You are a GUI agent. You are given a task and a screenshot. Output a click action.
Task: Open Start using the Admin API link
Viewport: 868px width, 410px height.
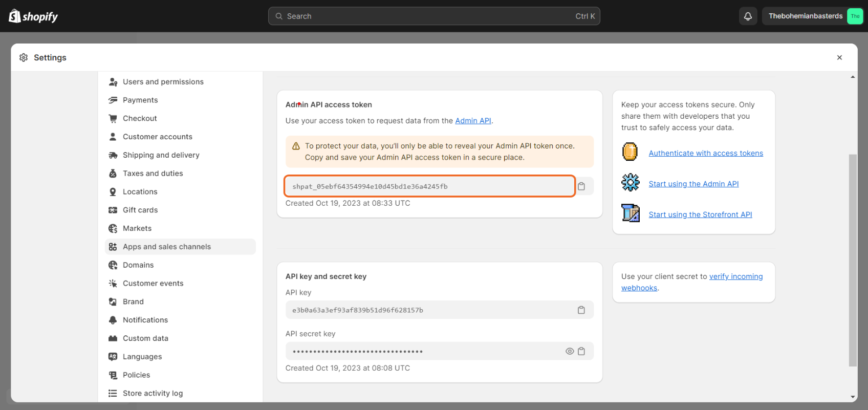click(x=693, y=184)
